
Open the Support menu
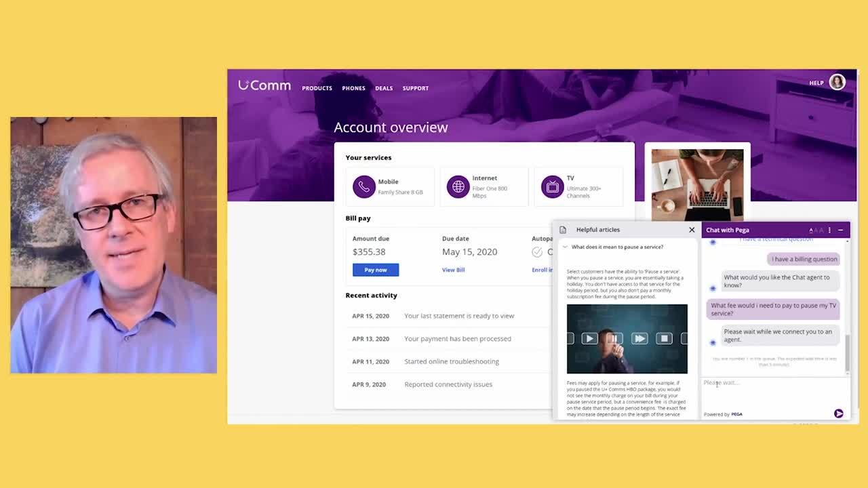pyautogui.click(x=415, y=88)
